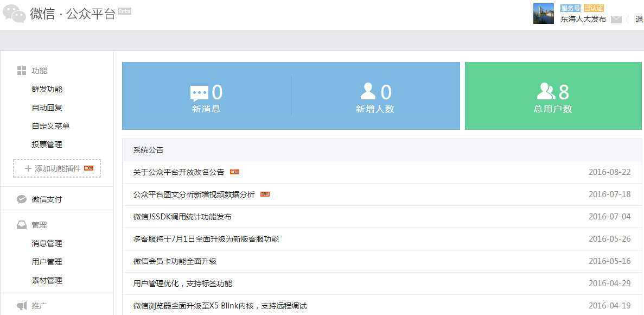Open announcement 用户管理优化，支持标签功能
Screen dimensions: 644x315
(183, 283)
